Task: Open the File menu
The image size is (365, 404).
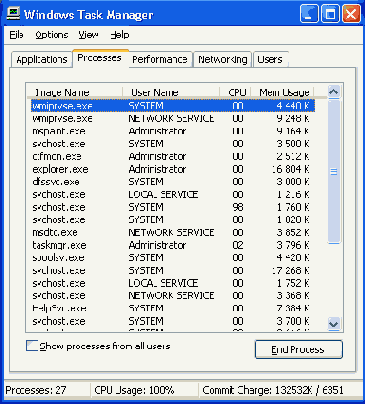Action: click(16, 35)
